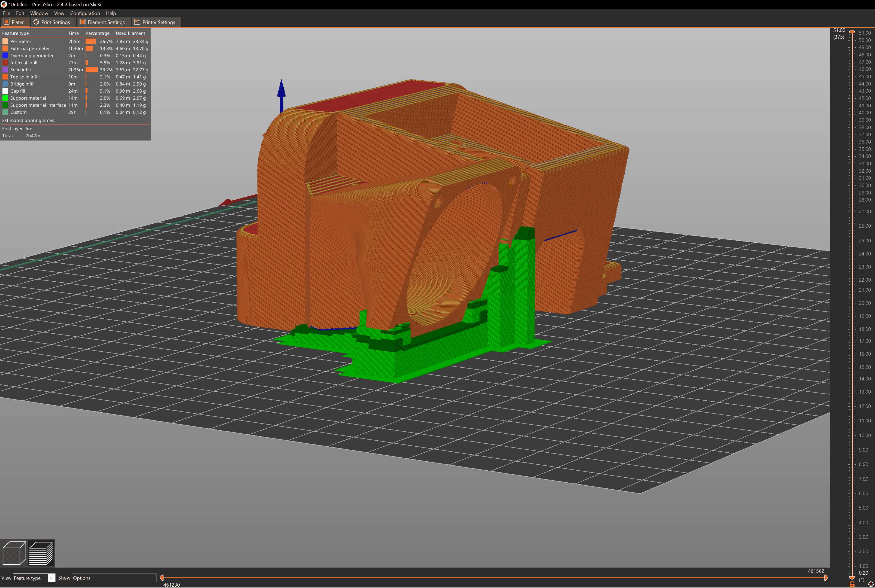875x588 pixels.
Task: Click the PrusaSlicer logo in the title bar
Action: click(x=4, y=5)
